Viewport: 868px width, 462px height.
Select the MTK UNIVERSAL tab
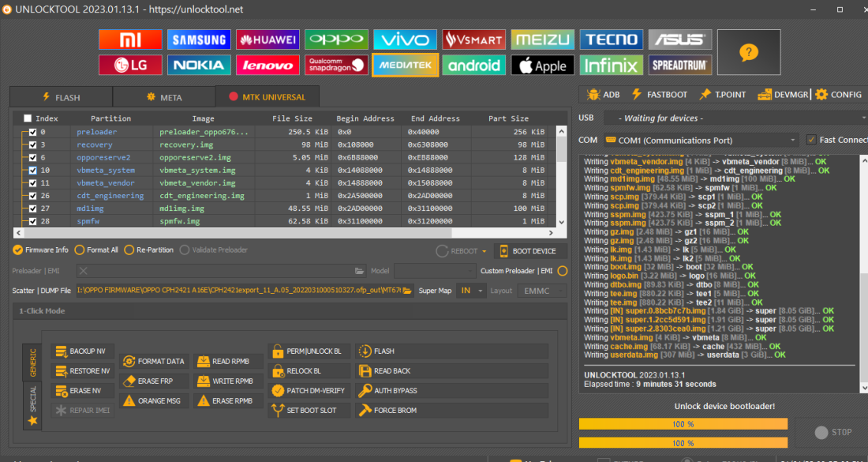tap(267, 96)
